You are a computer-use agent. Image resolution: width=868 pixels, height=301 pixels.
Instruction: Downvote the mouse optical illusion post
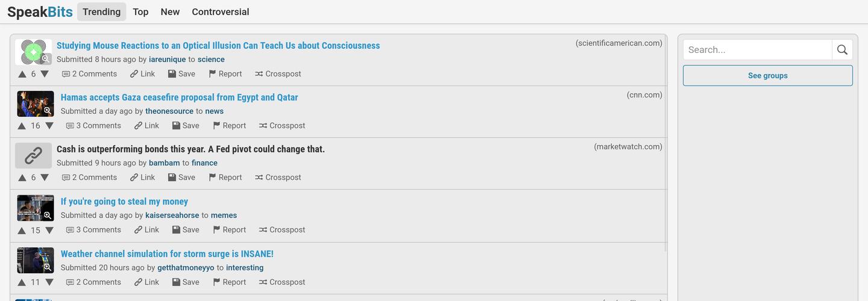pos(45,74)
